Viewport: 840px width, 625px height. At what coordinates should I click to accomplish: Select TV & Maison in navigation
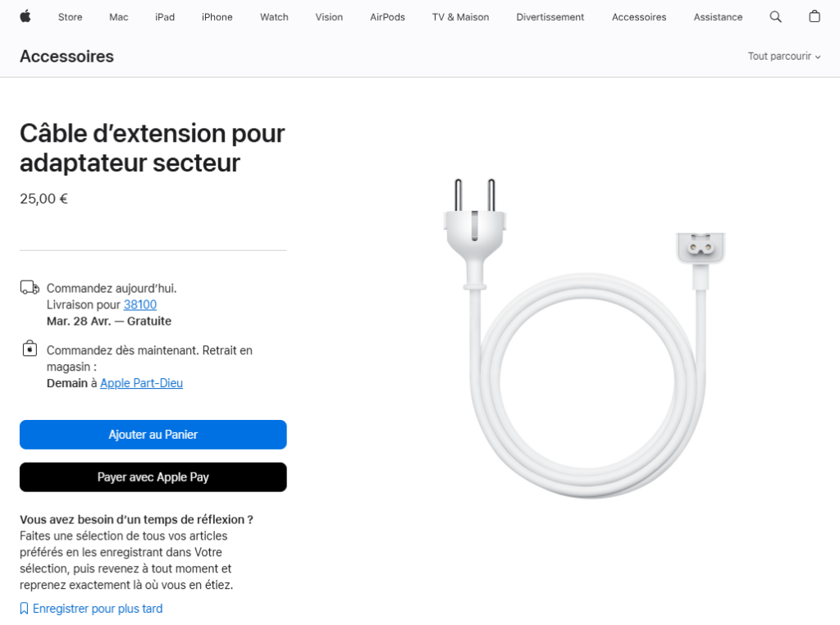tap(460, 17)
